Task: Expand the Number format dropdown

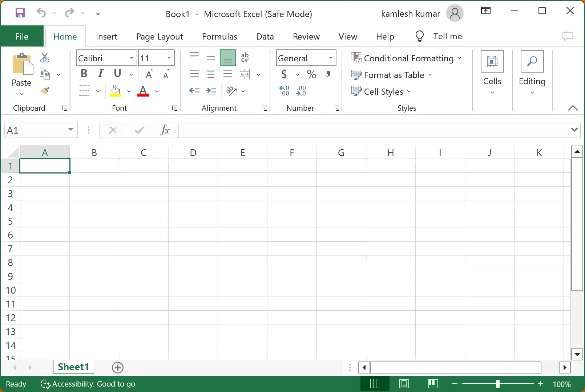Action: pos(331,58)
